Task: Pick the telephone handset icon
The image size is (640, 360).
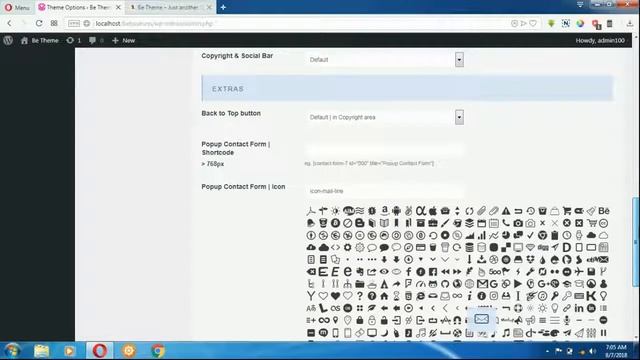Action: [506, 223]
